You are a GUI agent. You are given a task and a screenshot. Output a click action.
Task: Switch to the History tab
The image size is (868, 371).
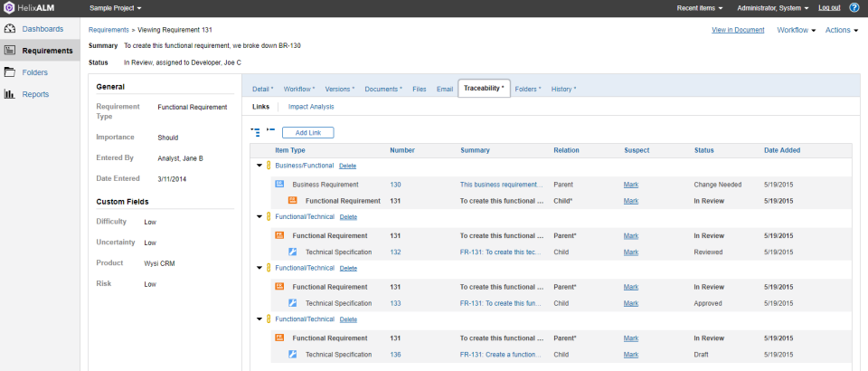coord(563,89)
